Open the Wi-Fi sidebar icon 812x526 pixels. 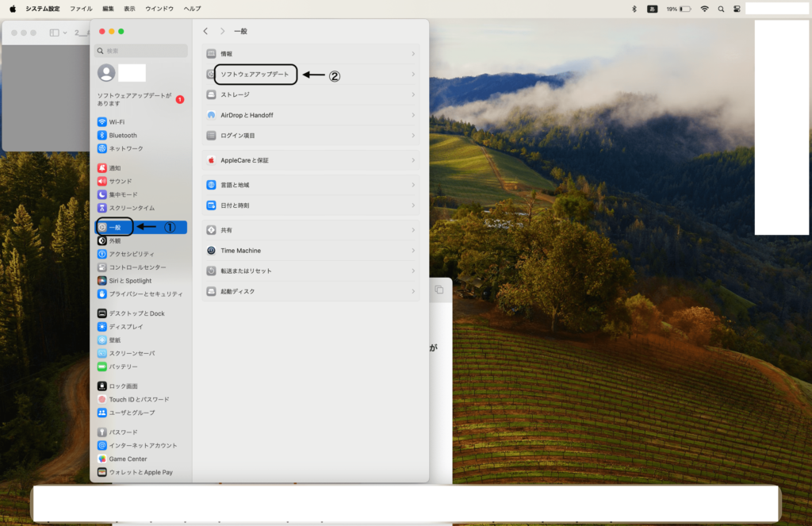102,122
